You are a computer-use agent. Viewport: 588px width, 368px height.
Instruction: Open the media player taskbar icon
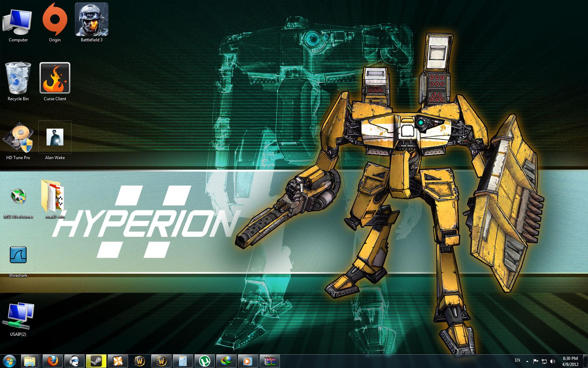248,361
